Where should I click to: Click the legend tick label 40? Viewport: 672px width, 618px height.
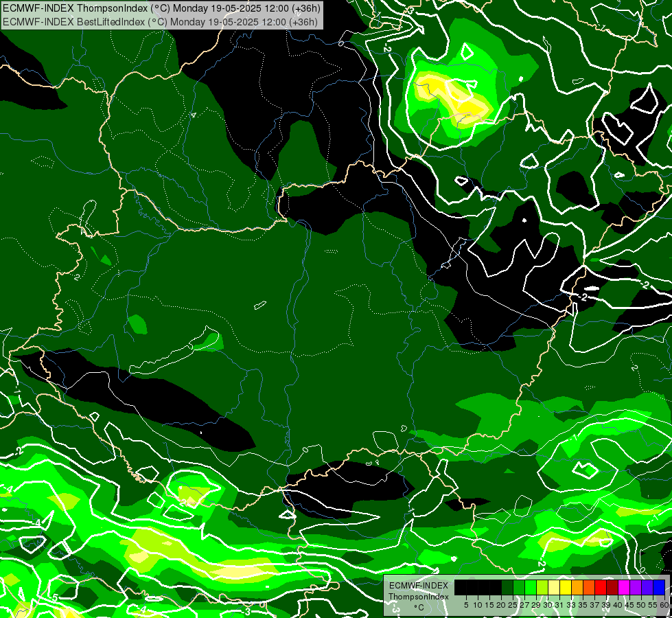coord(618,605)
